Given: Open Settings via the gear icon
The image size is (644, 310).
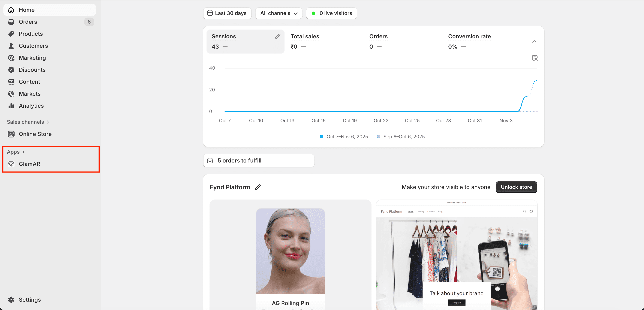Looking at the screenshot, I should tap(11, 300).
